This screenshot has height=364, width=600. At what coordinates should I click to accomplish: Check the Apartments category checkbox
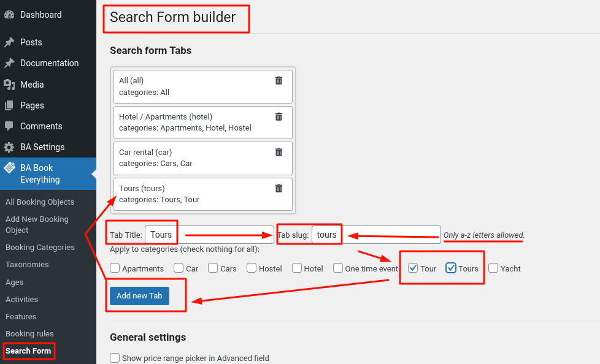pyautogui.click(x=115, y=268)
